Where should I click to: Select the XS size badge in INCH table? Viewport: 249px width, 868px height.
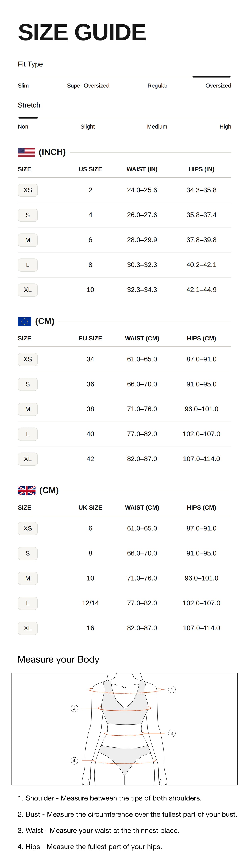pos(28,190)
